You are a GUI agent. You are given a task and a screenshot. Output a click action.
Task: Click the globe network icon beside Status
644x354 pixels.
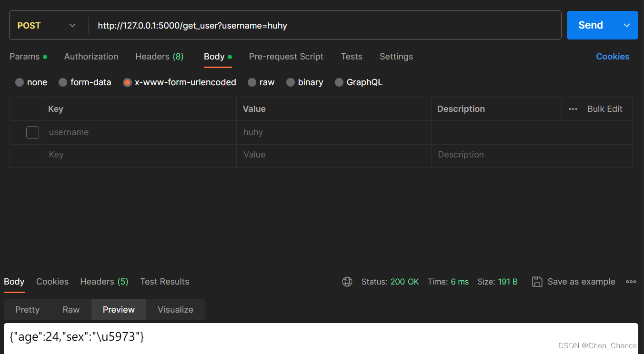[347, 282]
